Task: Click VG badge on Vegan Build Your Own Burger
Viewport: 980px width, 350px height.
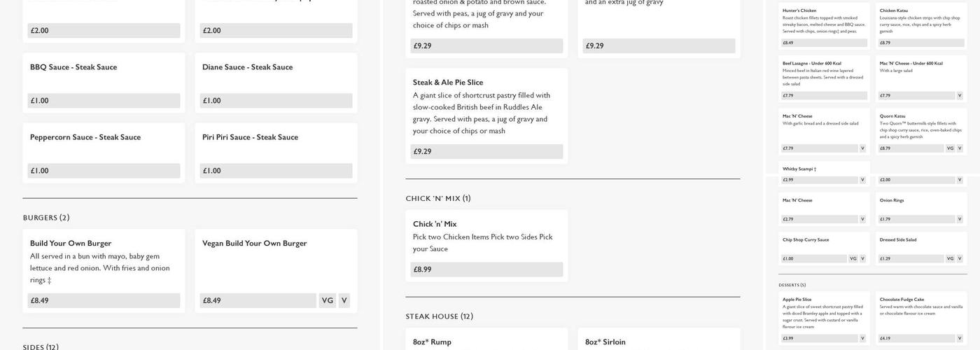Action: point(327,300)
